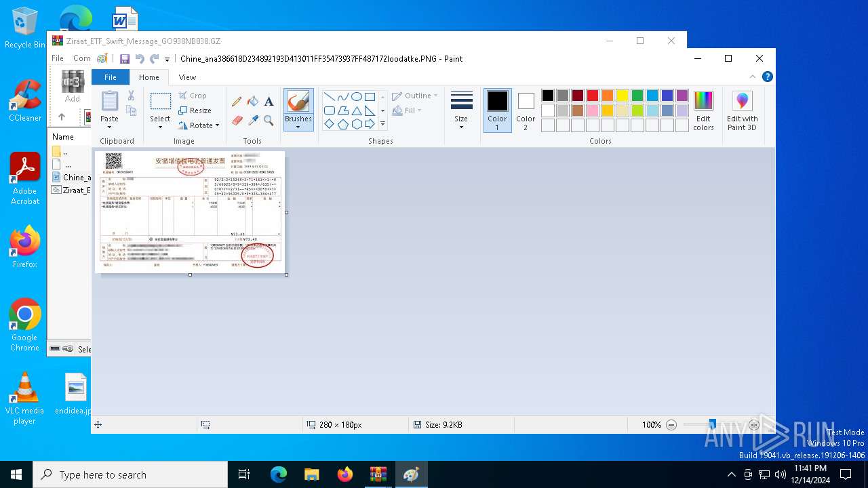This screenshot has width=868, height=488.
Task: Open Customize Quick Access Toolbar dropdown
Action: (167, 60)
